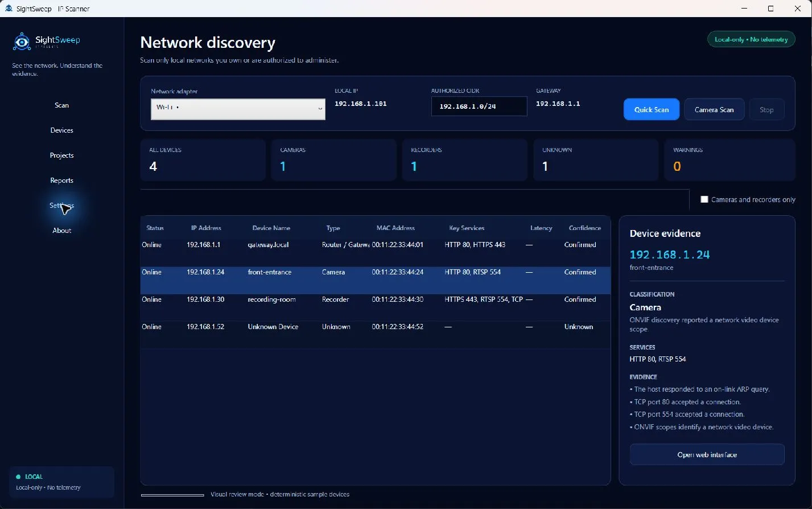This screenshot has height=509, width=812.
Task: Maximize the SightSweep window
Action: [771, 9]
